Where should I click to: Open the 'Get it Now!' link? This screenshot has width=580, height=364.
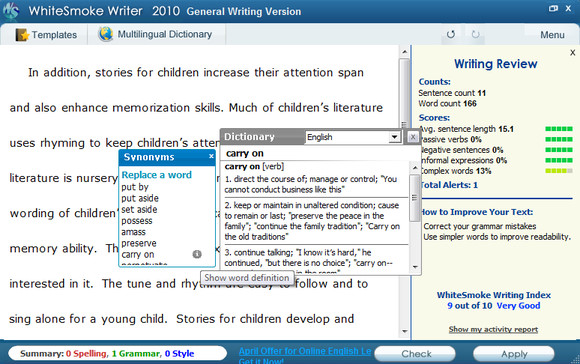point(261,361)
